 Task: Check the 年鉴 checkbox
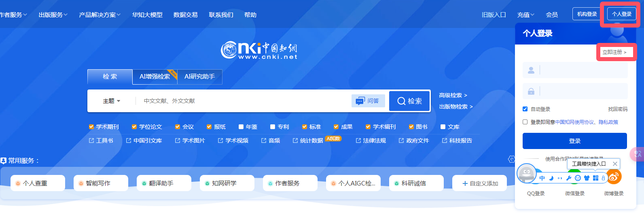click(x=241, y=127)
